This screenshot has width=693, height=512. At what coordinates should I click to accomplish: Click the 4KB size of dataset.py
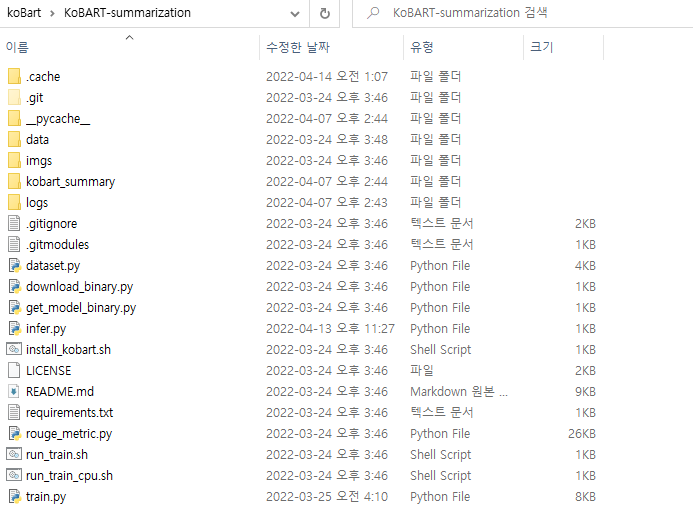(585, 266)
